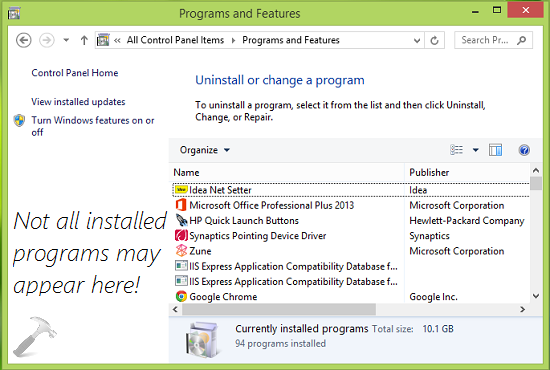Click the Control Panel icon in address bar
The height and width of the screenshot is (370, 550).
[x=103, y=40]
